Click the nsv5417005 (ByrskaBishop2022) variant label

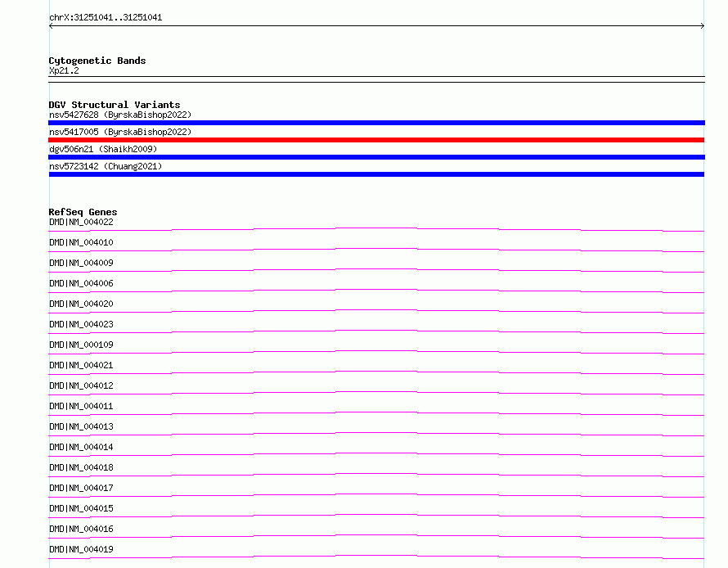tap(120, 132)
